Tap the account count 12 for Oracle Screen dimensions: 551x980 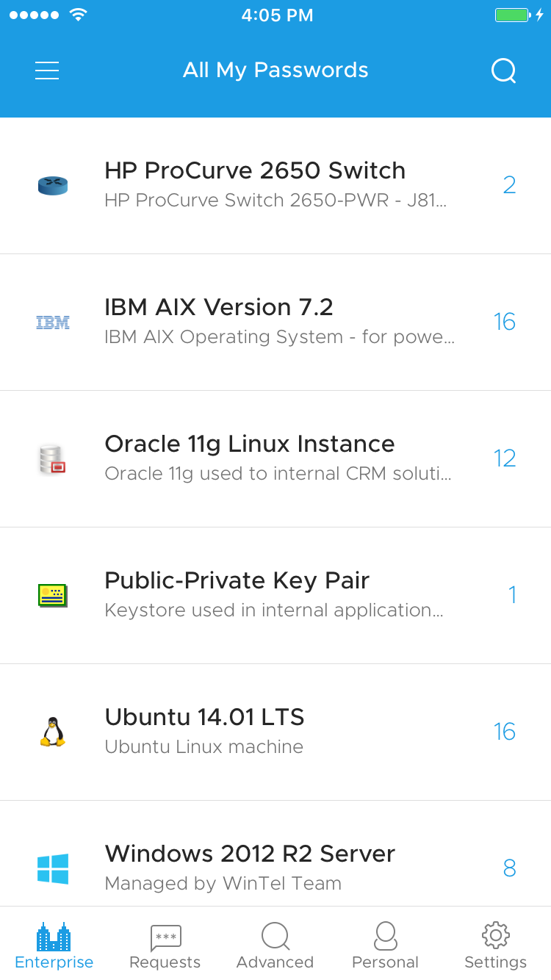tap(505, 458)
